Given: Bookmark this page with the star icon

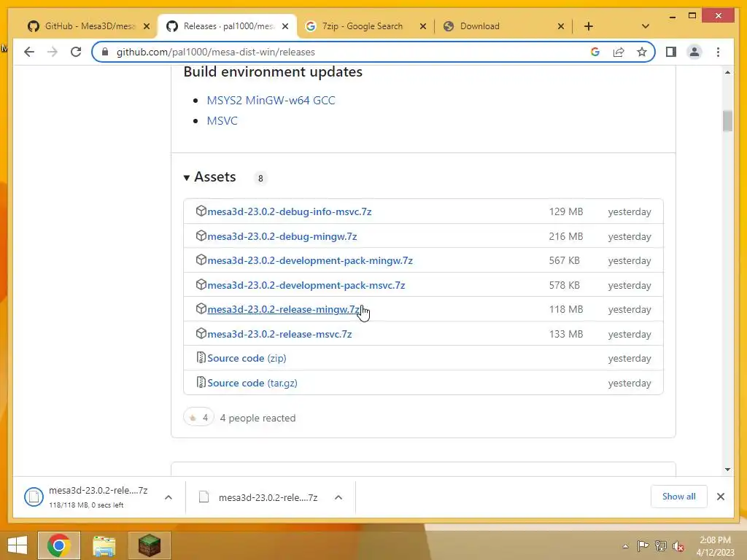Looking at the screenshot, I should [x=642, y=52].
